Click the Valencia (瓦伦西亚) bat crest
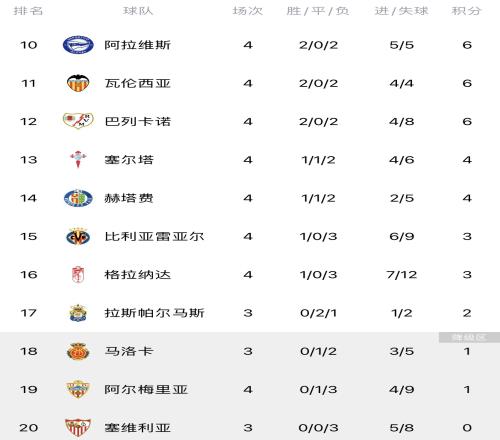500x440 pixels. click(x=78, y=83)
